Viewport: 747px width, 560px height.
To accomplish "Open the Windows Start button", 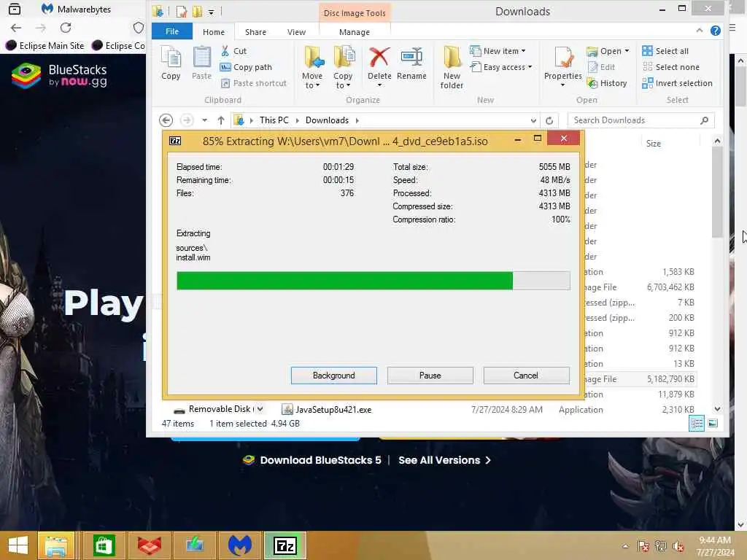I will click(18, 545).
